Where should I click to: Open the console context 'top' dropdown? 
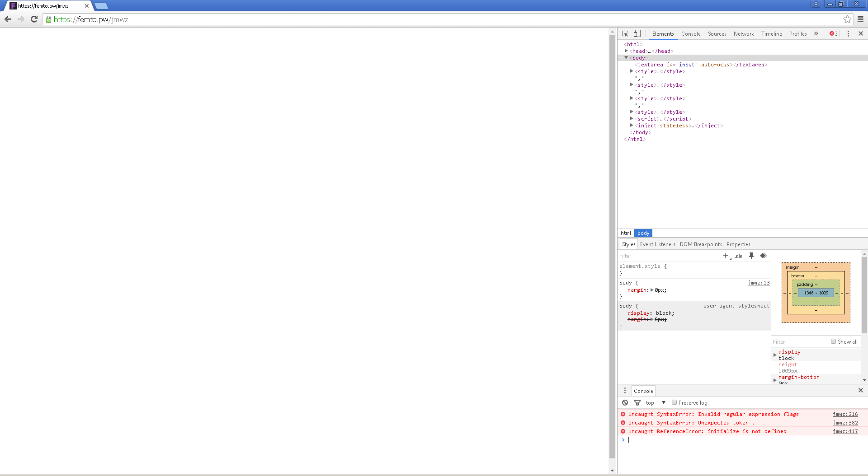pos(656,403)
